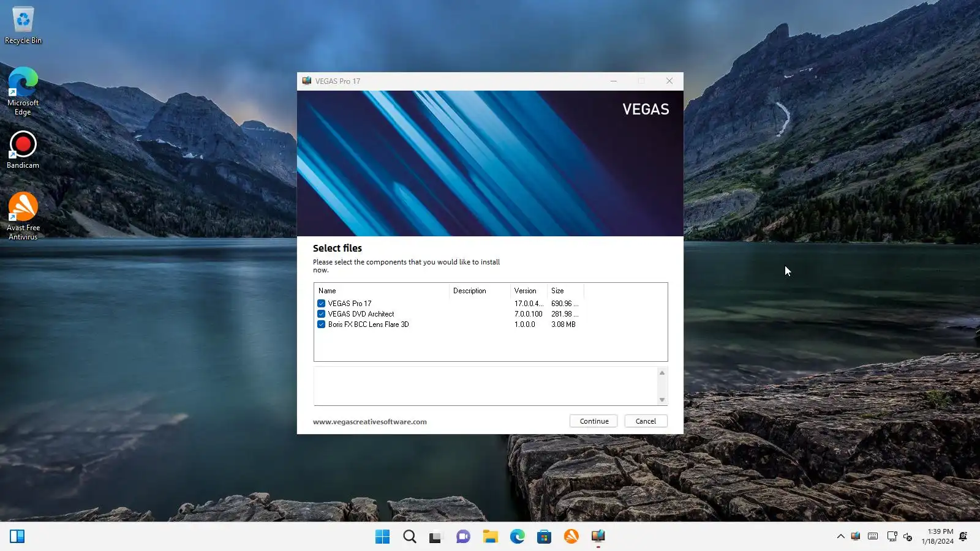Click the 3.08 MB size value
The height and width of the screenshot is (551, 980).
563,324
